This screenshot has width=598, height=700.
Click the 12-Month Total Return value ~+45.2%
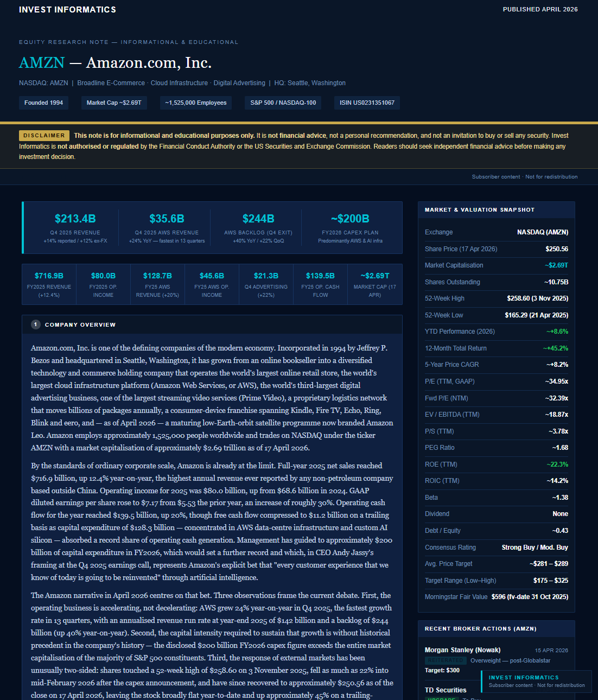tap(556, 348)
